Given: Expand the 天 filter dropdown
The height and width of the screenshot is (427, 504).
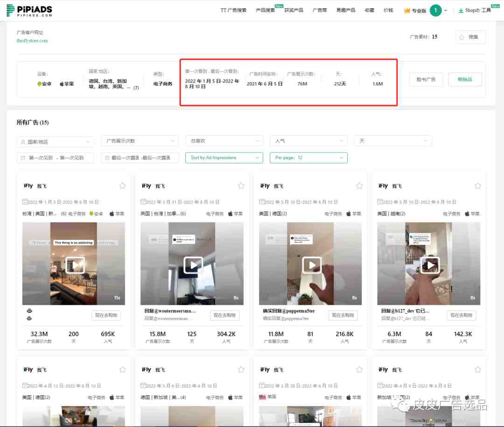Looking at the screenshot, I should point(393,141).
